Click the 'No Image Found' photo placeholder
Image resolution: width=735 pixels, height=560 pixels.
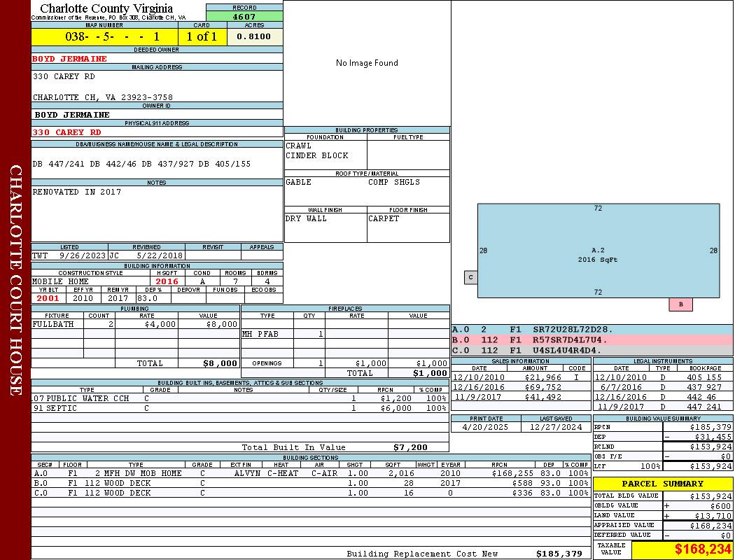pos(367,63)
